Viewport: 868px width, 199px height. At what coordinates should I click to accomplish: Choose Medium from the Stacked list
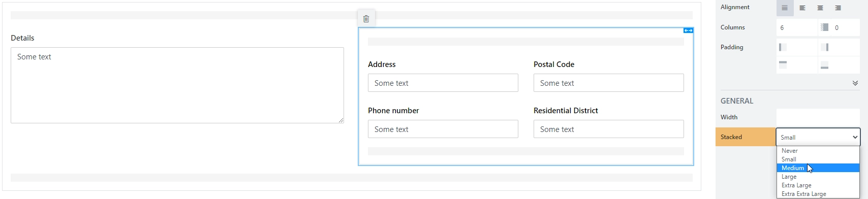(x=818, y=168)
